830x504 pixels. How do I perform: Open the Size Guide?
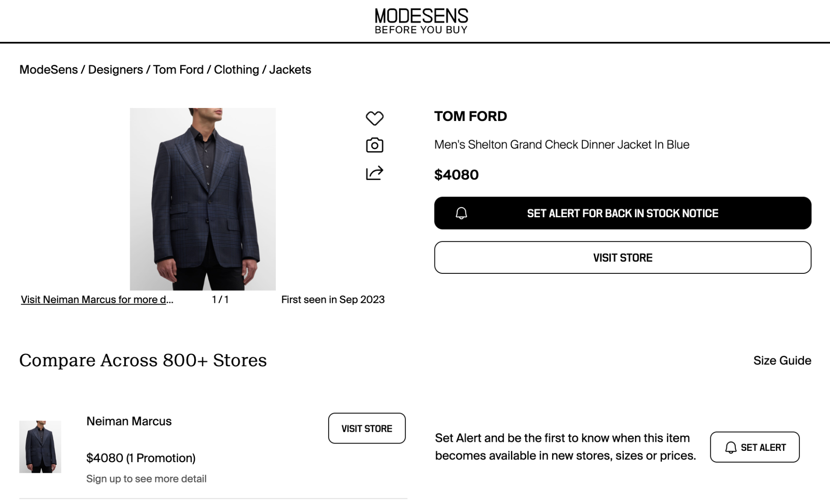pyautogui.click(x=782, y=360)
